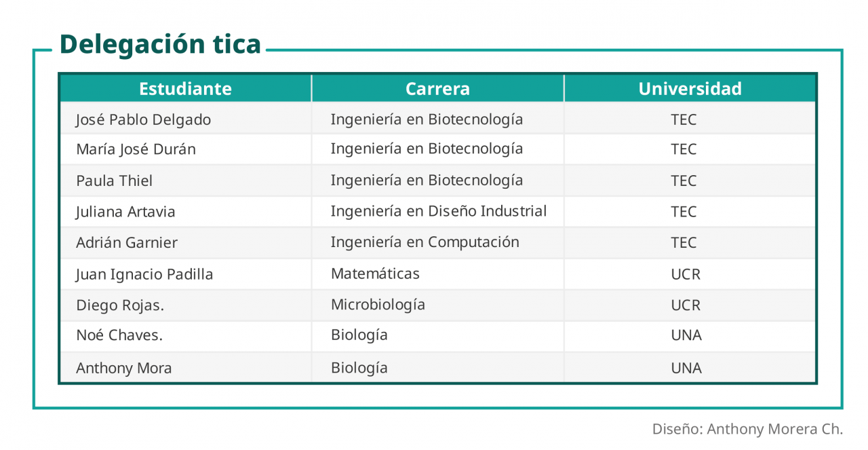
Task: Click the Carrera column header
Action: coord(437,89)
